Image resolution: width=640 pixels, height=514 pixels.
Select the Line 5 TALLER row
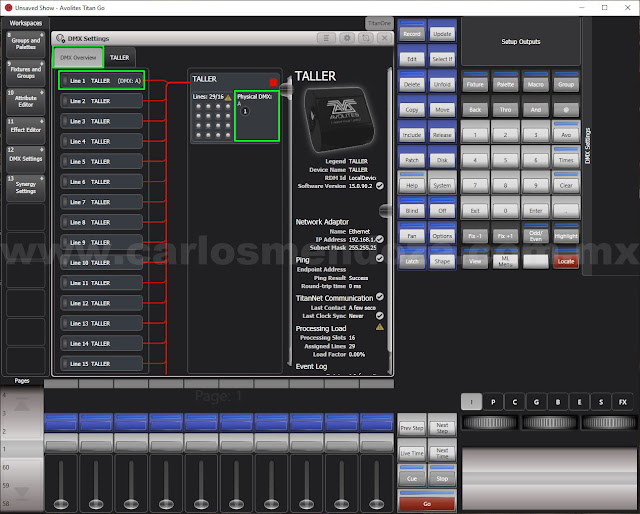102,162
